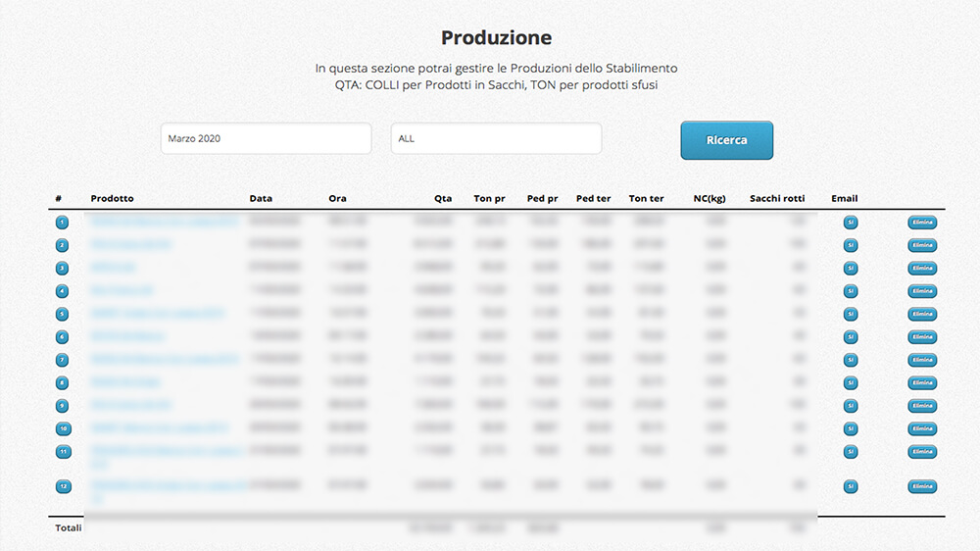Select the row number 1 badge
The height and width of the screenshot is (551, 980).
63,223
